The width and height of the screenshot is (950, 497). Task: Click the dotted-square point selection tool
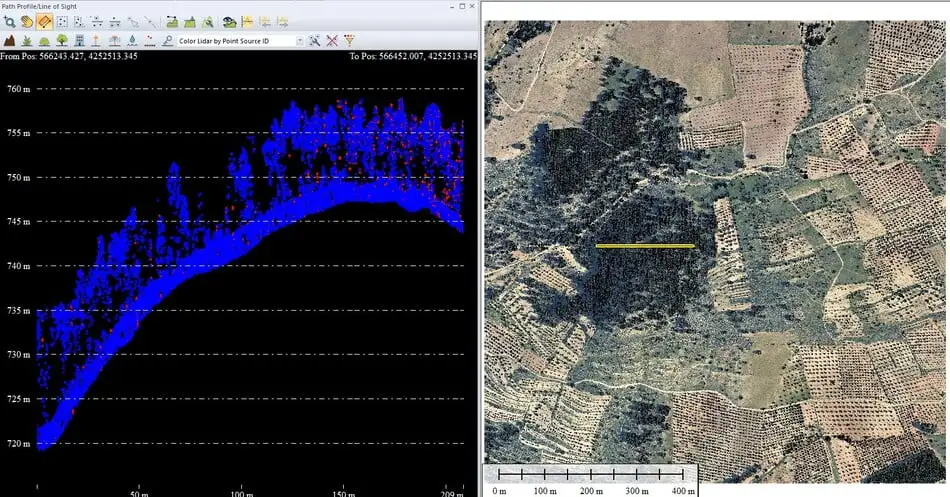tap(63, 21)
